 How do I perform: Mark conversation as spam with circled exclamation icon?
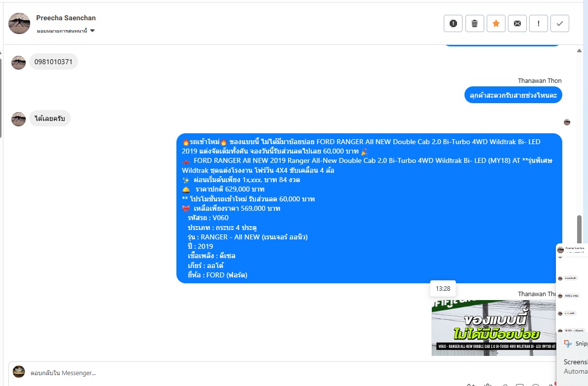click(453, 24)
